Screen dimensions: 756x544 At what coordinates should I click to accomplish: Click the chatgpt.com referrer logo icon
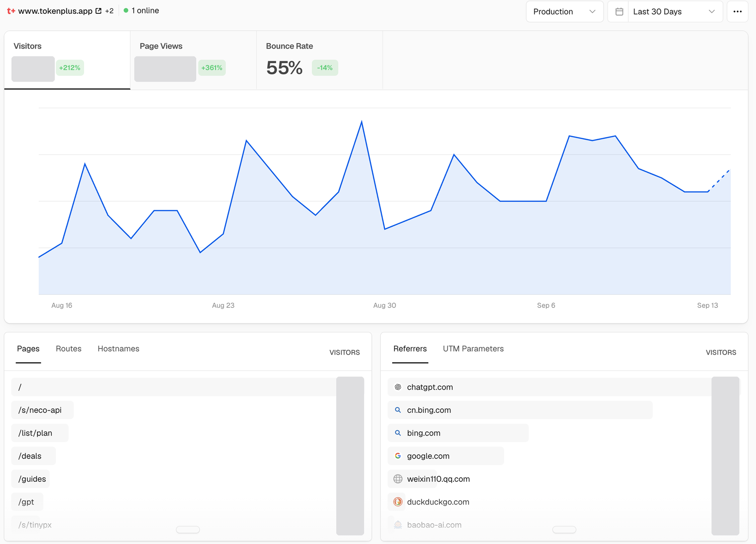tap(398, 387)
